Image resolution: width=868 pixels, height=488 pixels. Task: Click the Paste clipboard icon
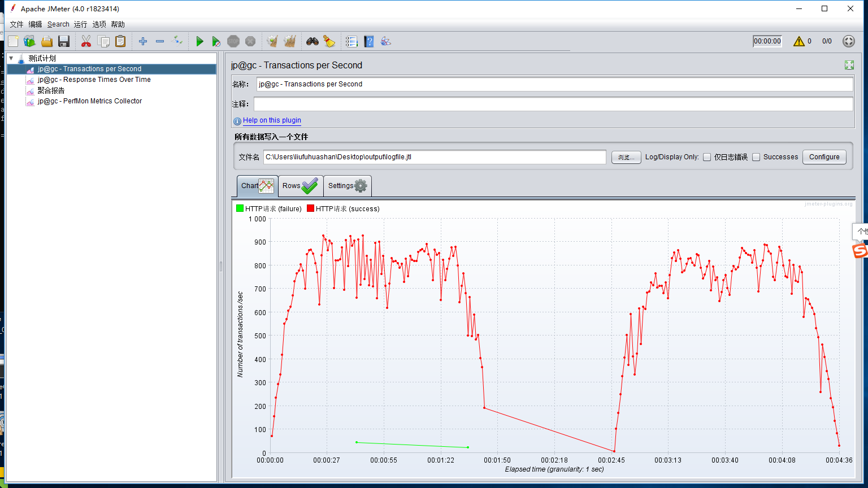[120, 41]
